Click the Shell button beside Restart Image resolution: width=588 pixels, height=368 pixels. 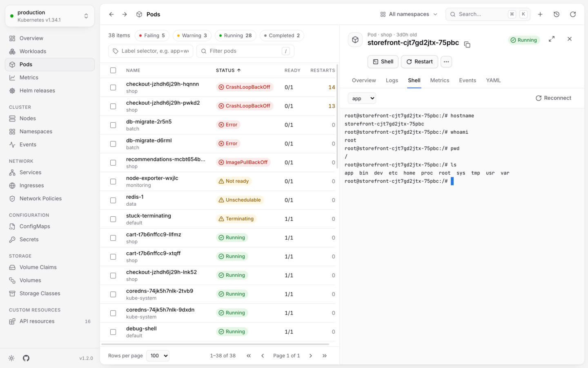[383, 62]
